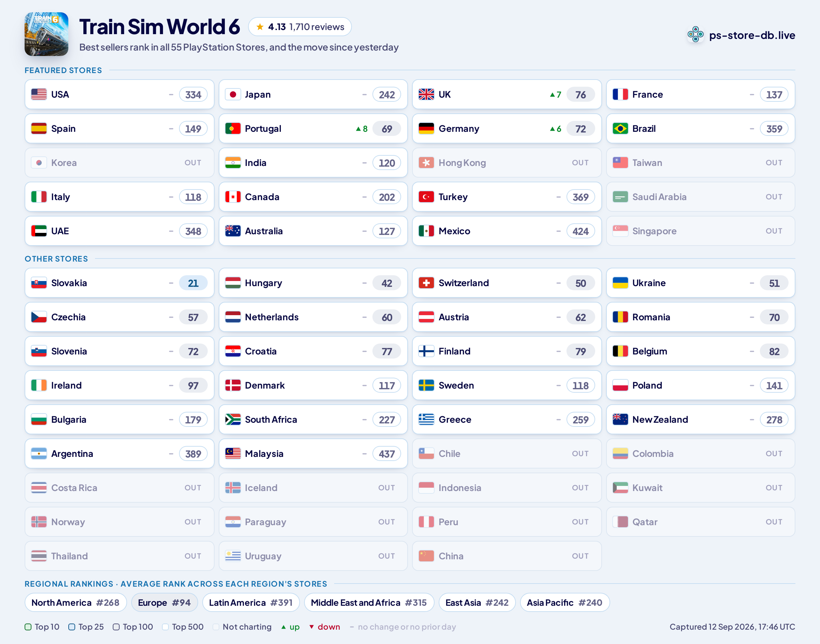The height and width of the screenshot is (644, 820).
Task: Click the ps-store-db.live controller logo icon
Action: coord(695,35)
